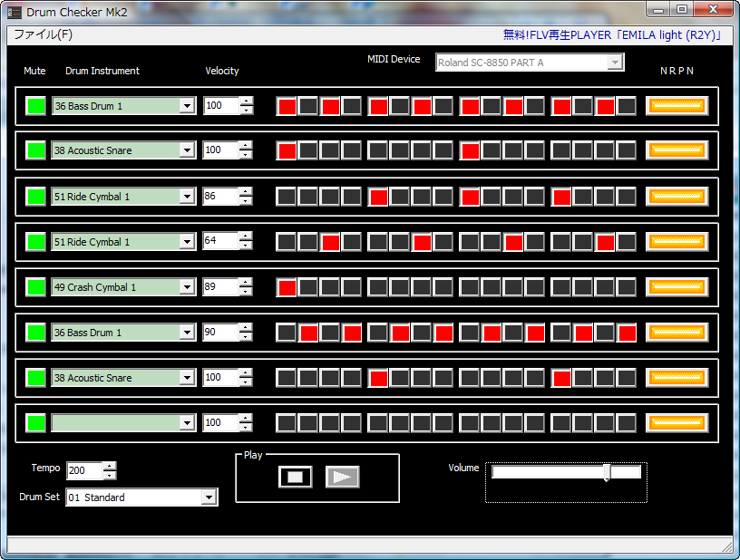
Task: Open NRPN button on Crash Cymbal row
Action: coord(677,287)
